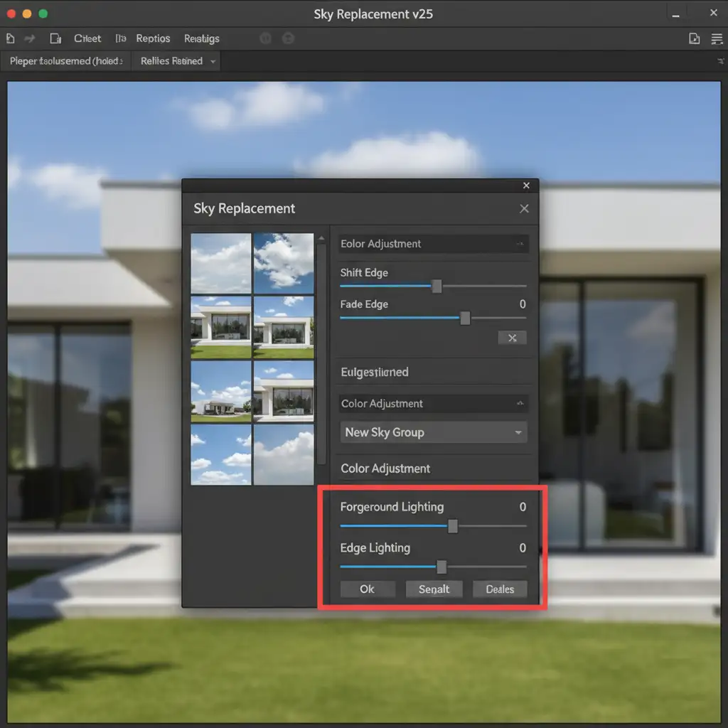Image resolution: width=728 pixels, height=728 pixels.
Task: Click the export icon at toolbar right
Action: pos(695,38)
